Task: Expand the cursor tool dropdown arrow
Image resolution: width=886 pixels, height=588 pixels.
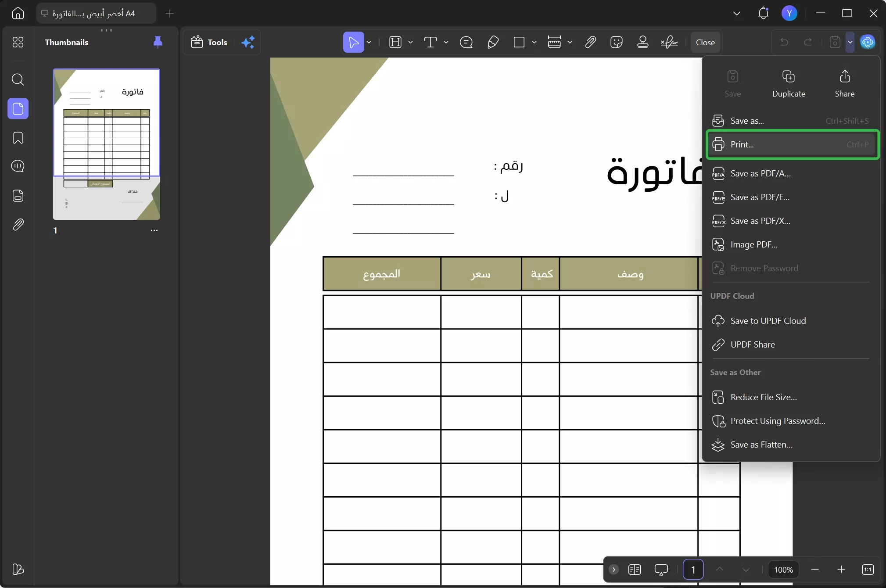Action: click(369, 42)
